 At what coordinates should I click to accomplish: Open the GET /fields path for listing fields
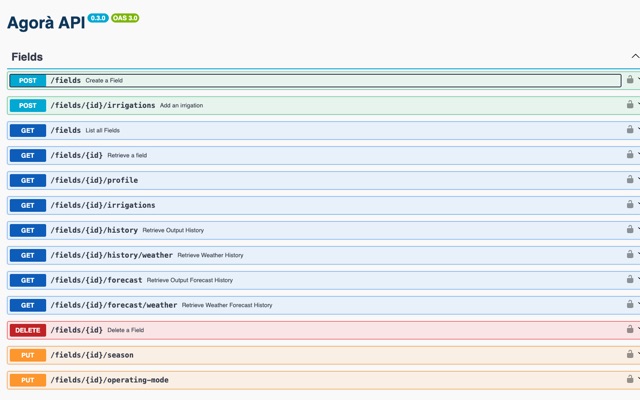point(66,130)
